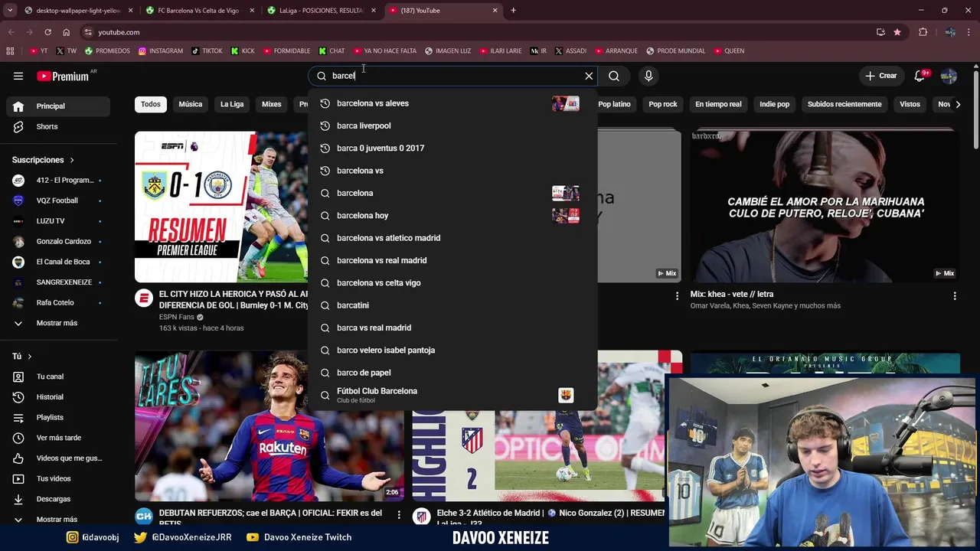The image size is (980, 551).
Task: Advance filter chips with right arrow
Action: (957, 104)
